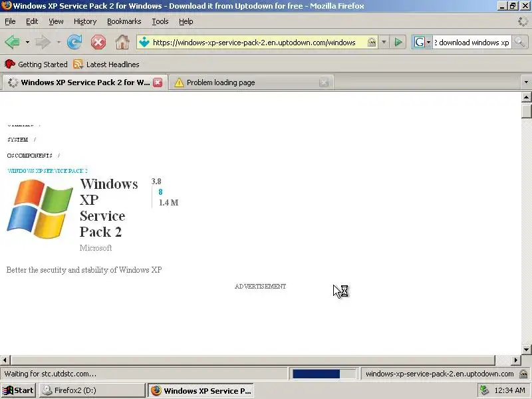
Task: Open the Back history dropdown arrow
Action: pos(27,43)
